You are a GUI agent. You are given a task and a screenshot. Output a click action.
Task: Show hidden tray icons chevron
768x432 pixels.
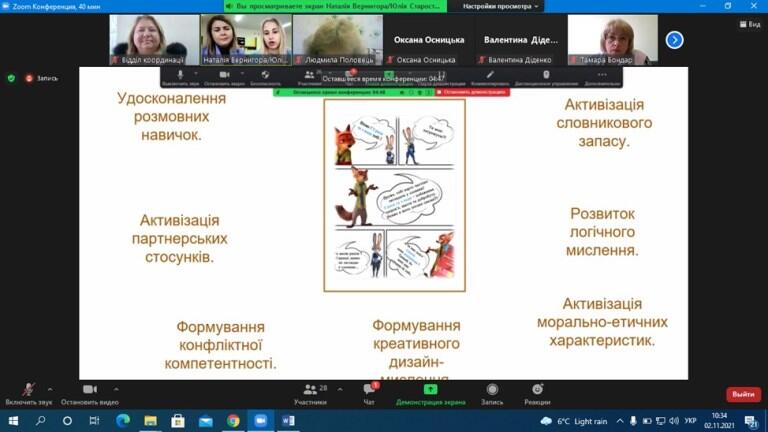pyautogui.click(x=620, y=421)
